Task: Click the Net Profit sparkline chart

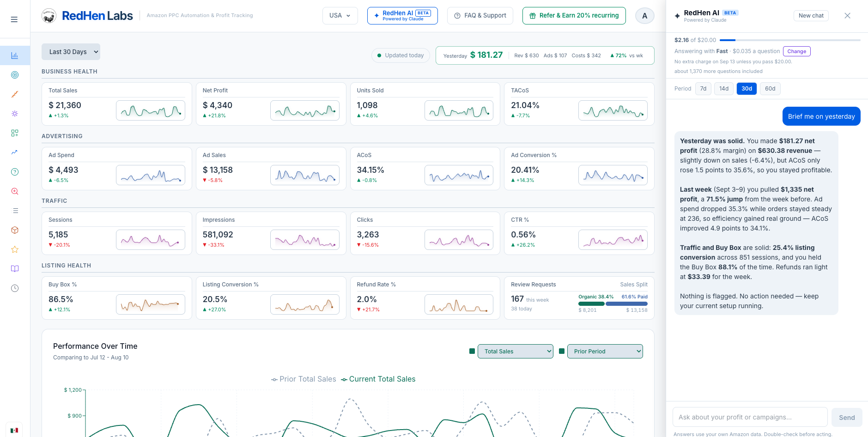Action: coord(305,110)
